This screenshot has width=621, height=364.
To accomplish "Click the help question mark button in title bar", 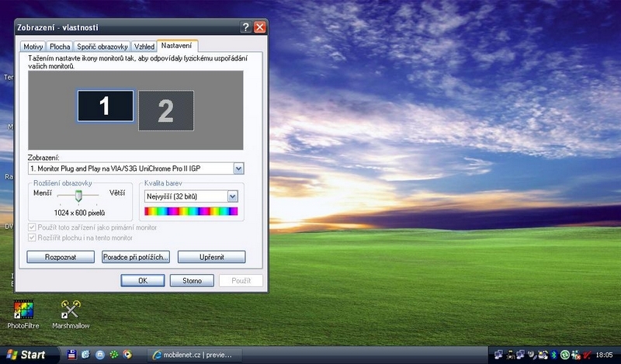I will pos(245,27).
